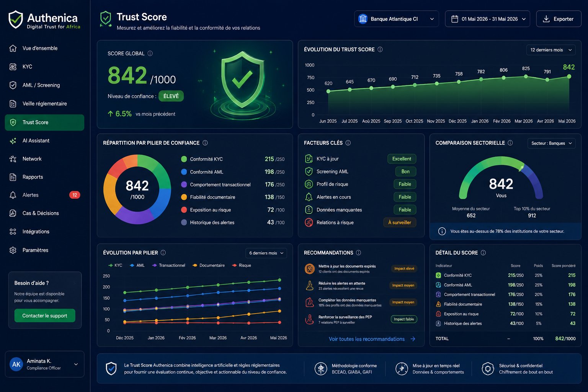
Task: Click the Exporter button
Action: [559, 19]
